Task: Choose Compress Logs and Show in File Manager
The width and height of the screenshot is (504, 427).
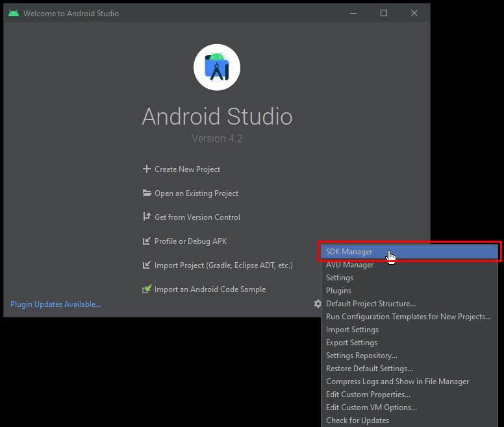Action: coord(409,382)
